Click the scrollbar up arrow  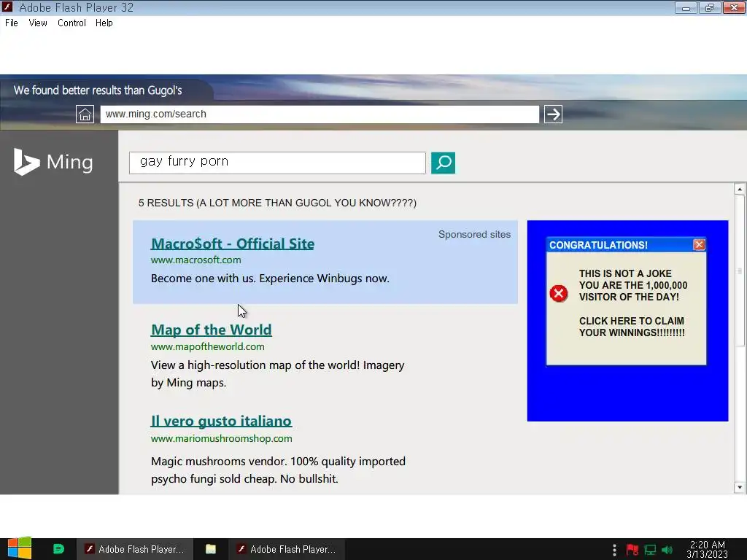[740, 189]
